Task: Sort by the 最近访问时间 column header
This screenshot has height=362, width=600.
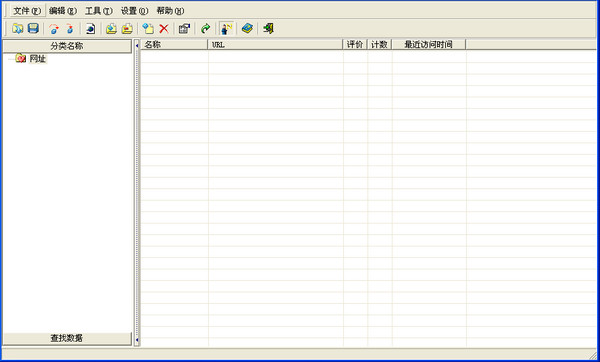Action: pyautogui.click(x=429, y=44)
